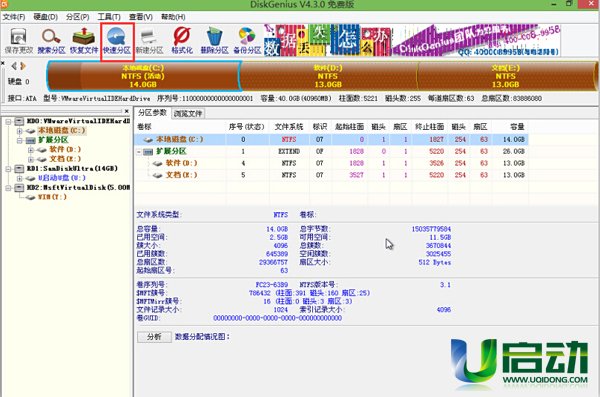This screenshot has height=397, width=600.
Task: Click the 保存更改 save changes icon
Action: tap(19, 41)
